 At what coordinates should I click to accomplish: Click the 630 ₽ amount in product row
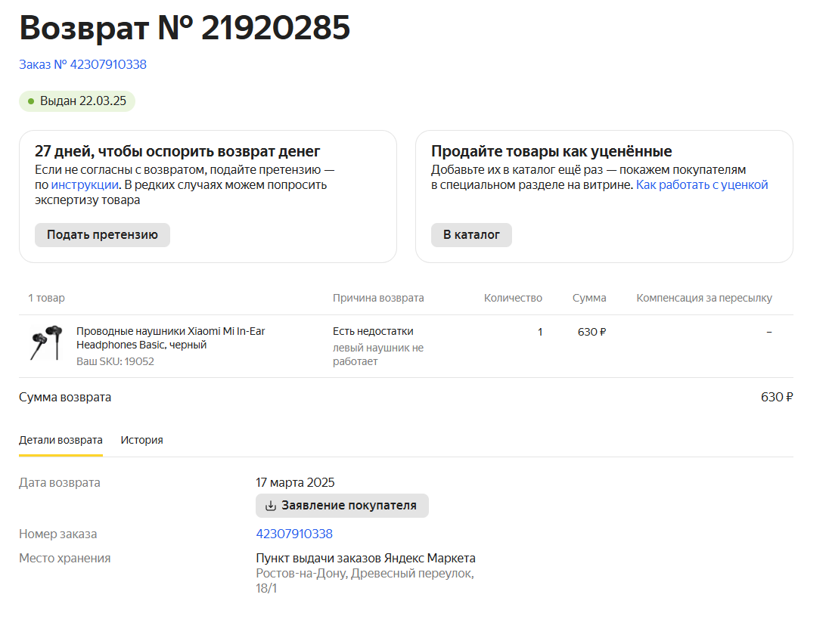(x=591, y=332)
